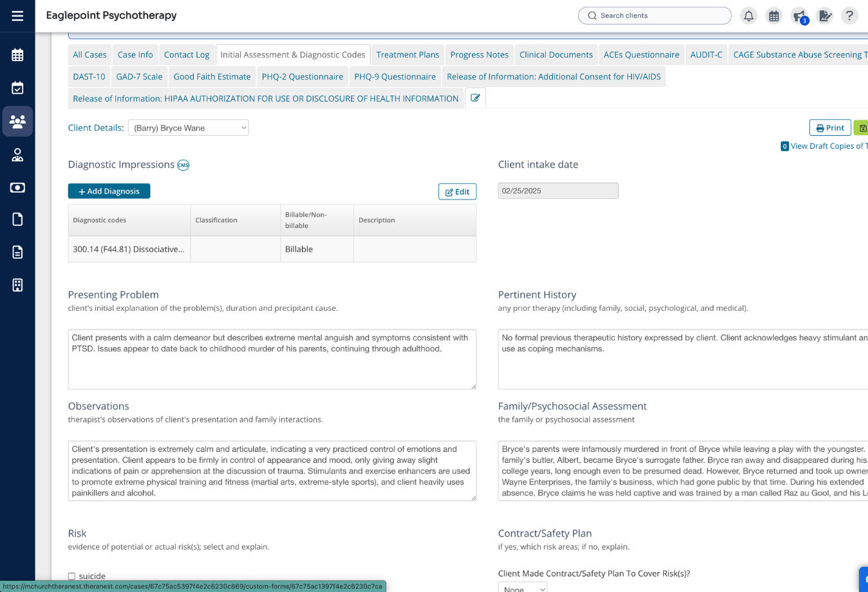The image size is (868, 592).
Task: Open the staff member icon in the sidebar
Action: click(x=17, y=155)
